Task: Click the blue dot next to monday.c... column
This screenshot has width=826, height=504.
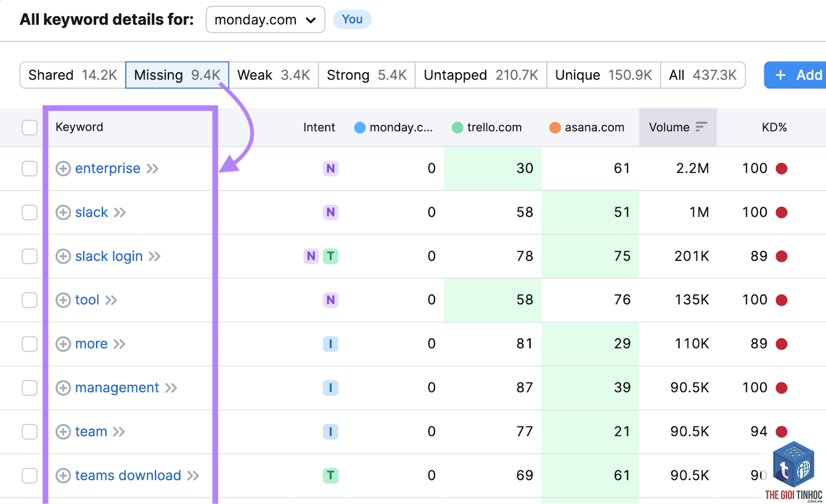Action: tap(360, 127)
